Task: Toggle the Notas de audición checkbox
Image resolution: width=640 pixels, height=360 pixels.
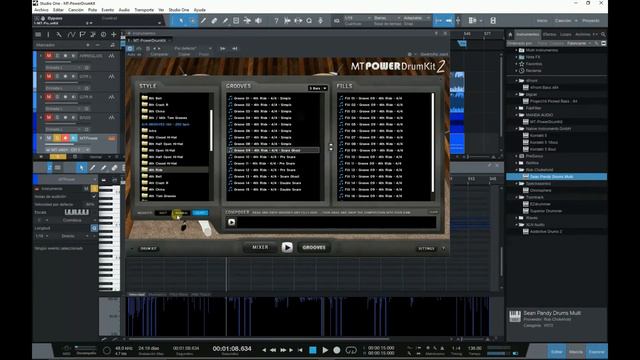Action: pyautogui.click(x=94, y=196)
